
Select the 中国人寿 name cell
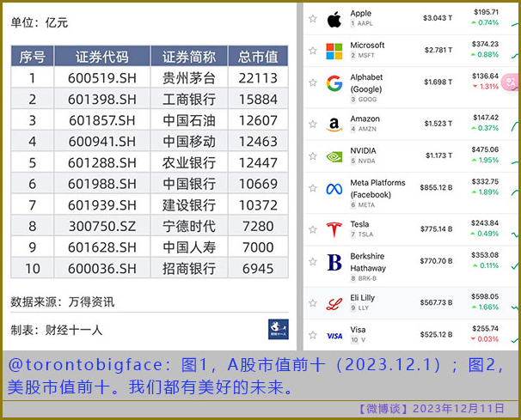pos(189,247)
